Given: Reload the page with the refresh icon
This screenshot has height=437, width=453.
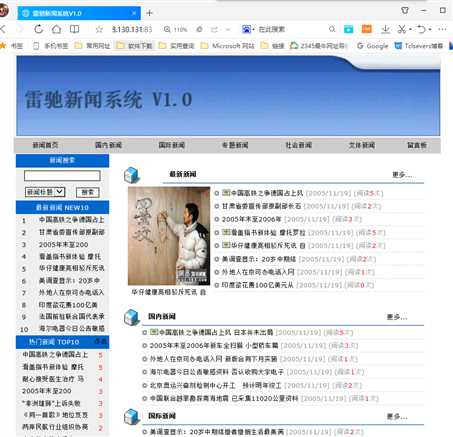Looking at the screenshot, I should [x=39, y=29].
